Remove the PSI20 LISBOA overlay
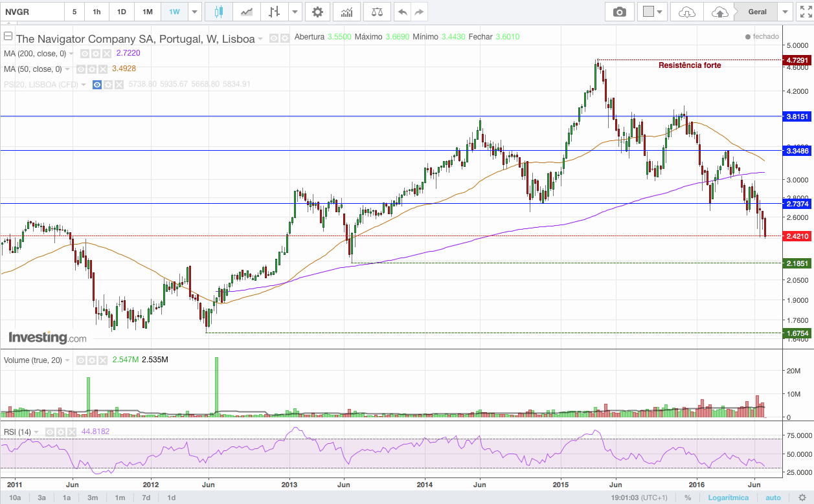 click(x=119, y=85)
